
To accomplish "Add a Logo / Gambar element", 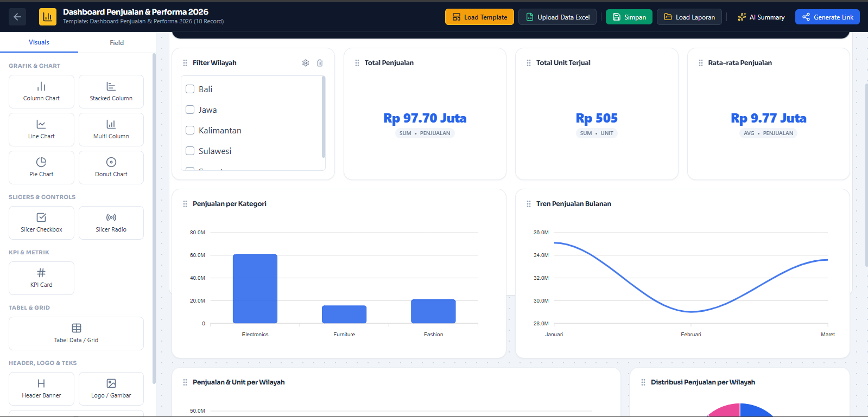I will 111,389.
